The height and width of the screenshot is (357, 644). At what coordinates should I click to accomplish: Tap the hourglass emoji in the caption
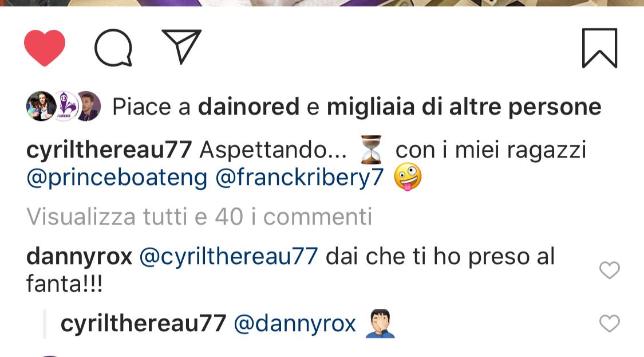[x=371, y=150]
